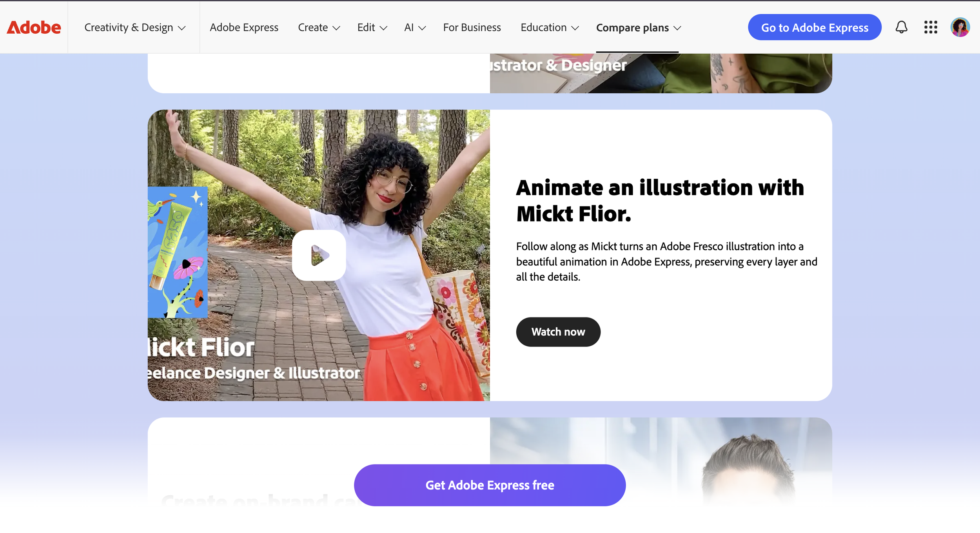The width and height of the screenshot is (980, 533).
Task: Open the Edit dropdown menu
Action: pyautogui.click(x=372, y=27)
